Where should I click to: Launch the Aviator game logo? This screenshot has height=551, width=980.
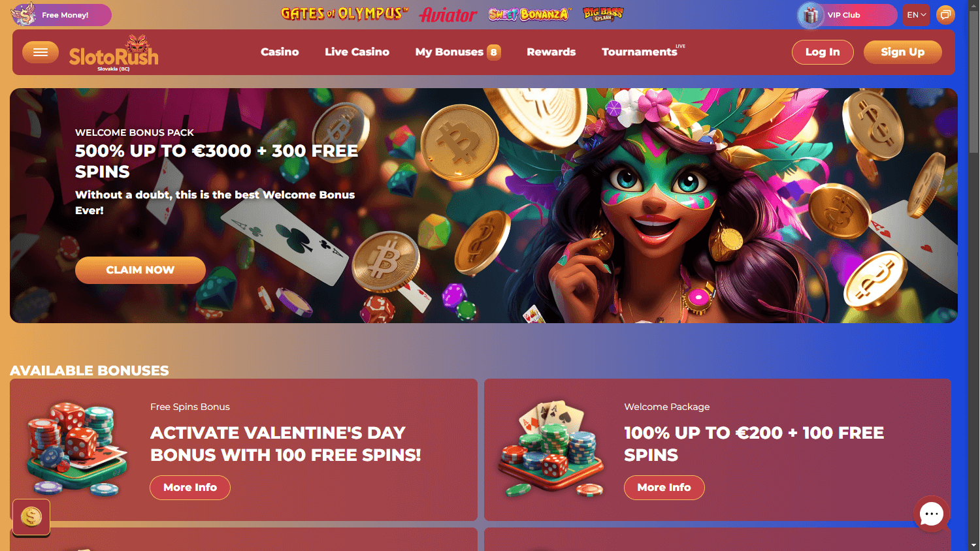tap(448, 14)
